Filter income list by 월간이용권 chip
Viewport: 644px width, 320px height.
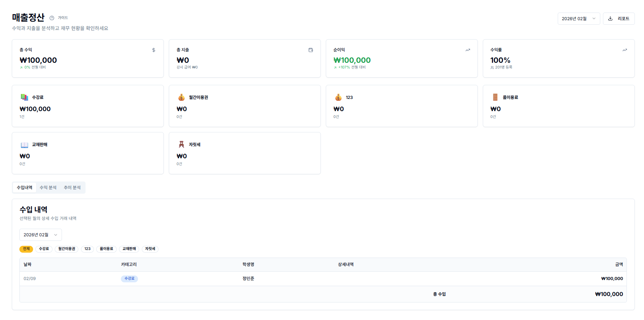pyautogui.click(x=67, y=249)
